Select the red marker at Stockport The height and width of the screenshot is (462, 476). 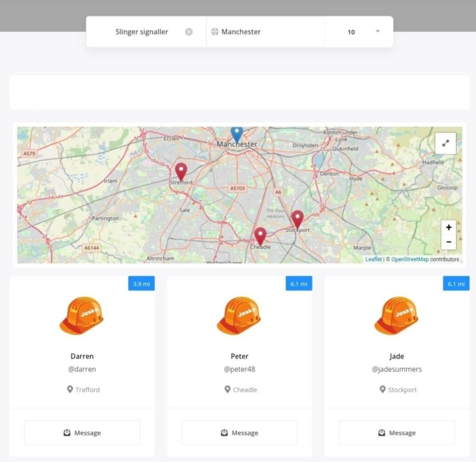point(297,218)
